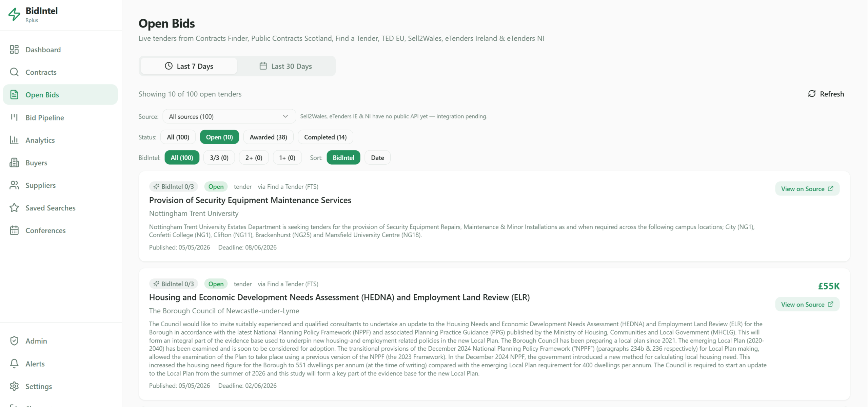
Task: Click the Suppliers people icon
Action: 14,185
